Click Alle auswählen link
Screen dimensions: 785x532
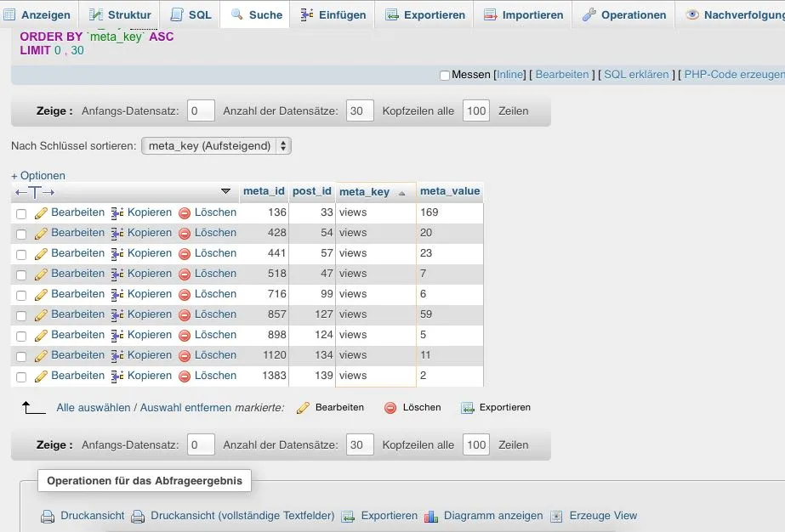[x=93, y=408]
